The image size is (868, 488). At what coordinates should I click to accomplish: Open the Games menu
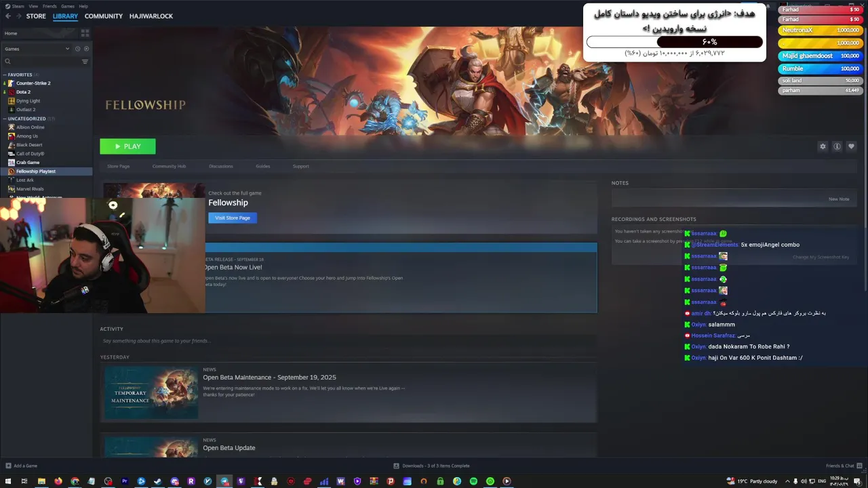[x=68, y=6]
